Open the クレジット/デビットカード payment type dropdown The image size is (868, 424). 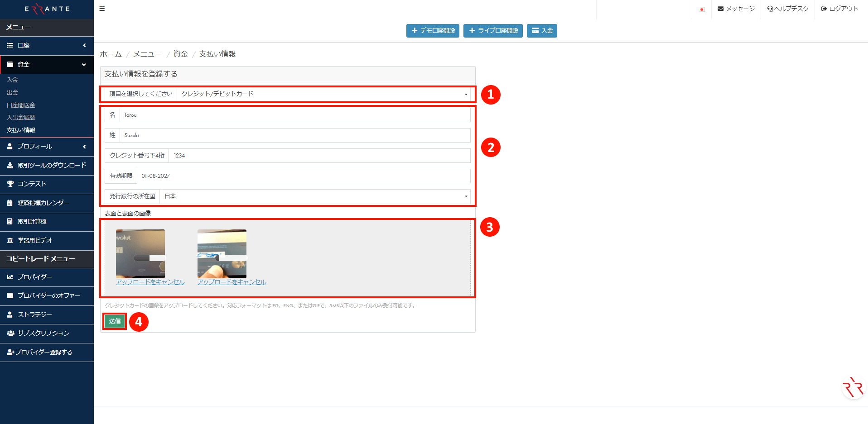[324, 94]
